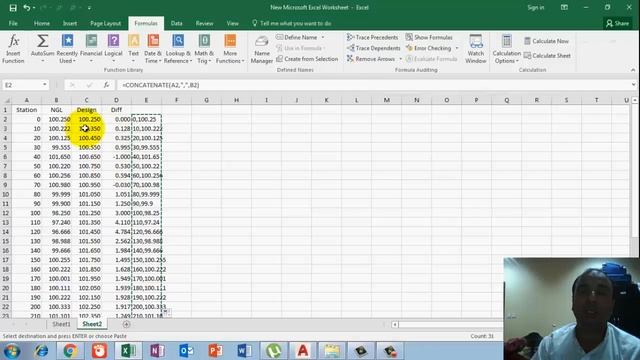Click the Select All corner triangle

(x=6, y=100)
